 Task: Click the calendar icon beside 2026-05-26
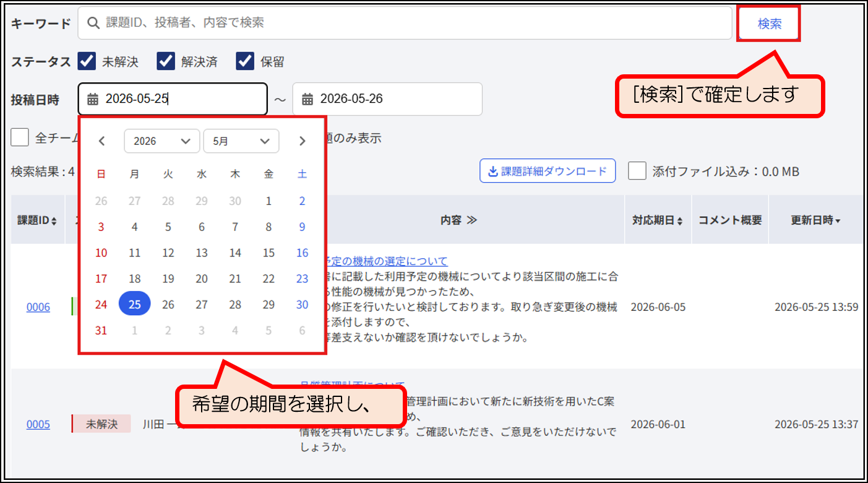click(307, 99)
